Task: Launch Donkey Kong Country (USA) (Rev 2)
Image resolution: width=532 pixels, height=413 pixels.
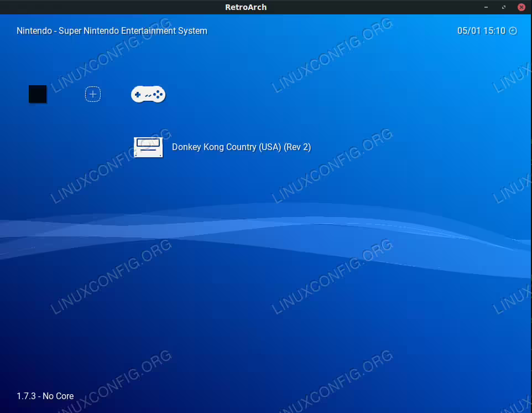Action: click(241, 147)
